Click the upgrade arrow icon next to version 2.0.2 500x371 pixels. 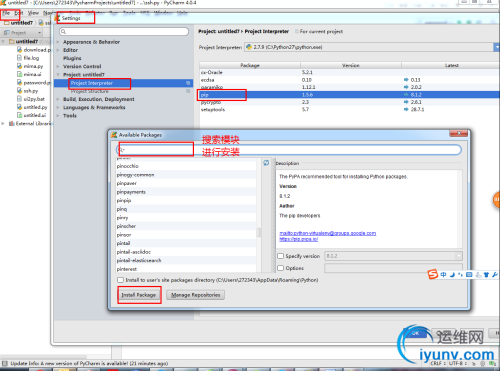pos(406,87)
